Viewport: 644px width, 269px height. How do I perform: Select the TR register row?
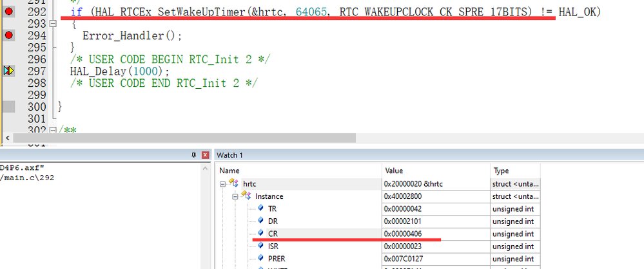click(378, 209)
